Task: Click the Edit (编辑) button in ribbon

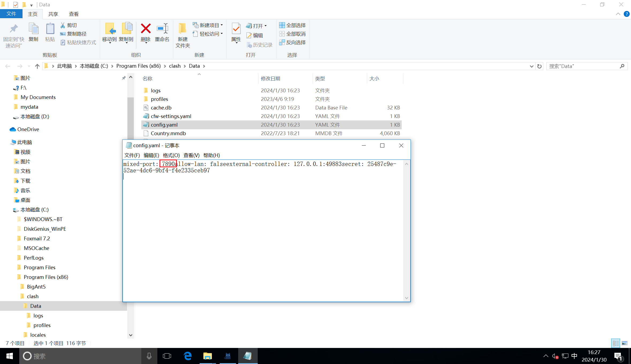Action: point(254,35)
